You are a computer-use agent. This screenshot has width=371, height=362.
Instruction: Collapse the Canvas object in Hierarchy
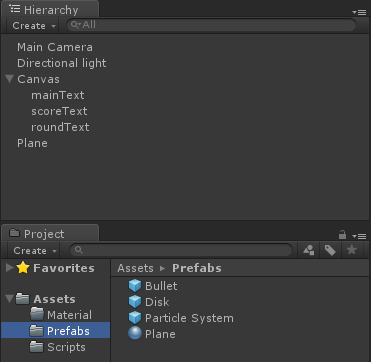[x=9, y=79]
